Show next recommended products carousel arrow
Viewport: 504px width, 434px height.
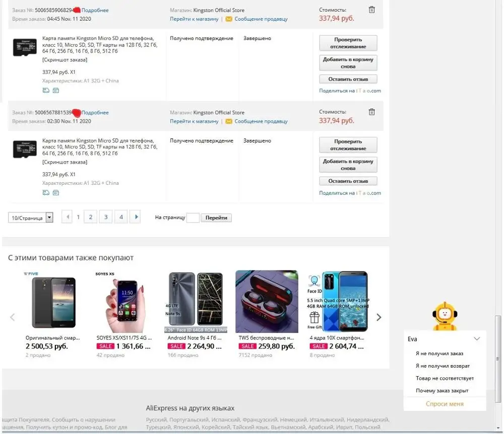379,317
